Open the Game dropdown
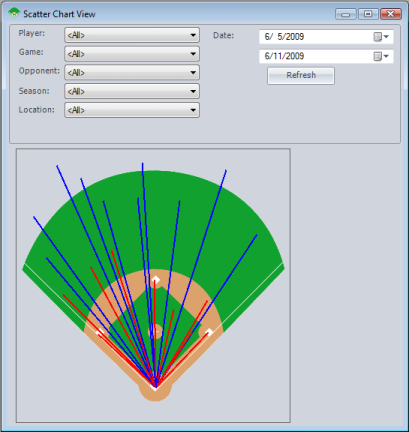409x432 pixels. (132, 54)
